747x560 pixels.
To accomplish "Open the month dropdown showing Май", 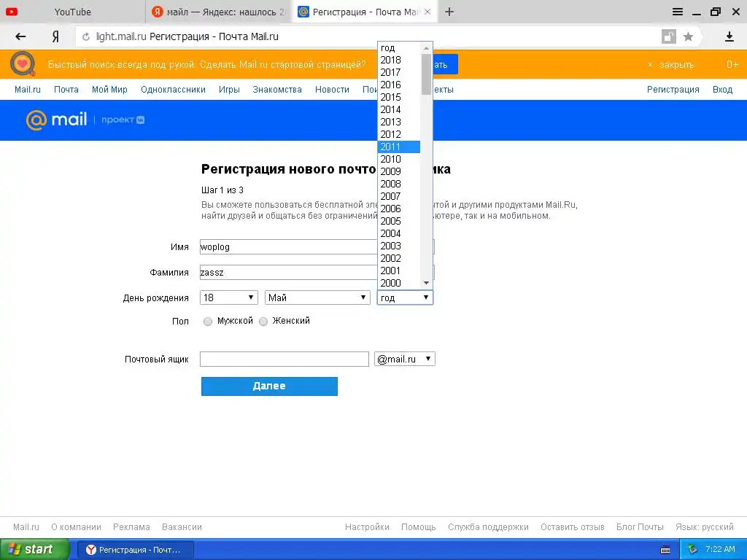I will point(317,297).
